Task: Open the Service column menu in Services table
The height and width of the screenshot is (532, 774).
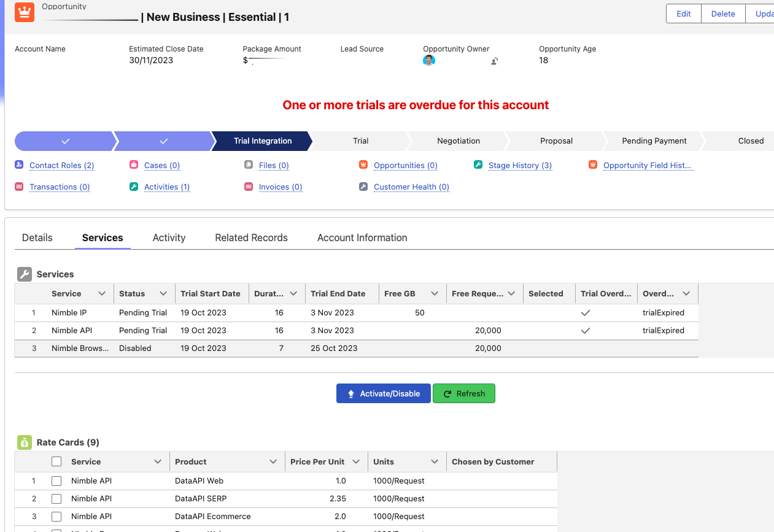Action: [102, 294]
